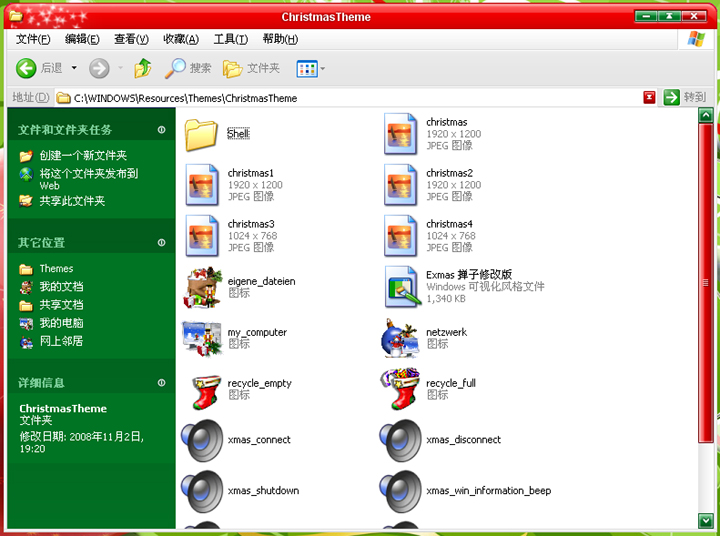Screen dimensions: 720x536
Task: Minimize the ChristmasTheme window
Action: (646, 17)
